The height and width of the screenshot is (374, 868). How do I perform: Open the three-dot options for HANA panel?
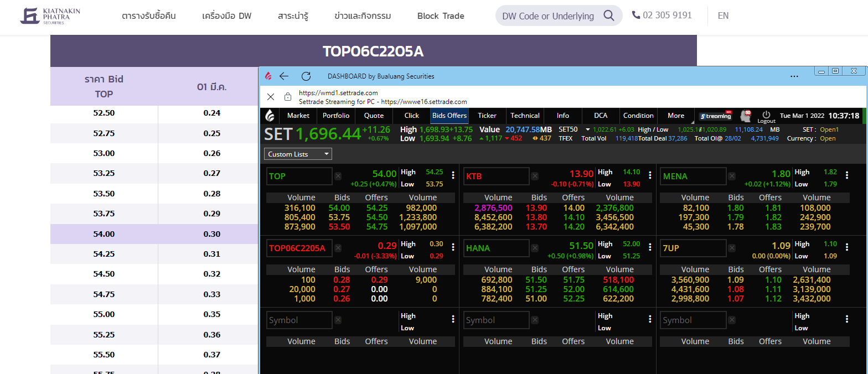[x=650, y=247]
